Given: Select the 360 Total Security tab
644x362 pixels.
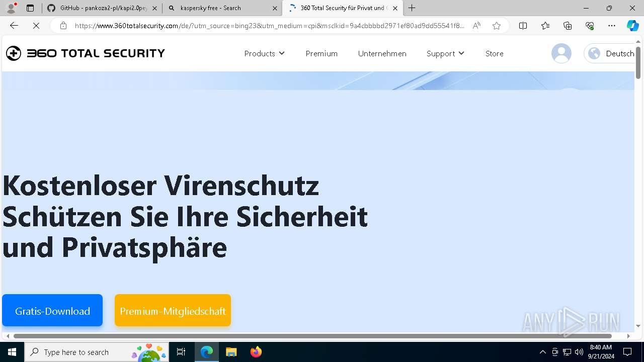Looking at the screenshot, I should pos(342,8).
